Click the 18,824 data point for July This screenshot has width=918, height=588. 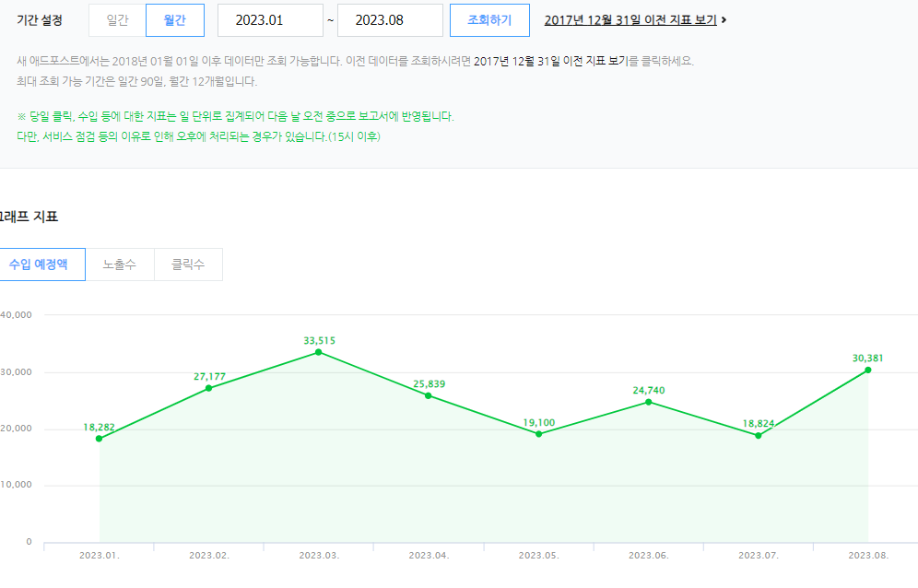758,435
